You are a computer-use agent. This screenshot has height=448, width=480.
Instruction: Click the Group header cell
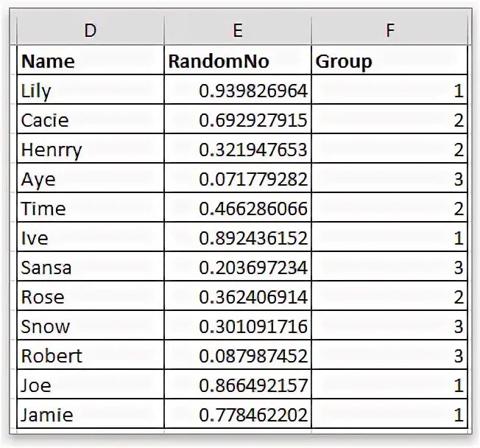point(389,61)
